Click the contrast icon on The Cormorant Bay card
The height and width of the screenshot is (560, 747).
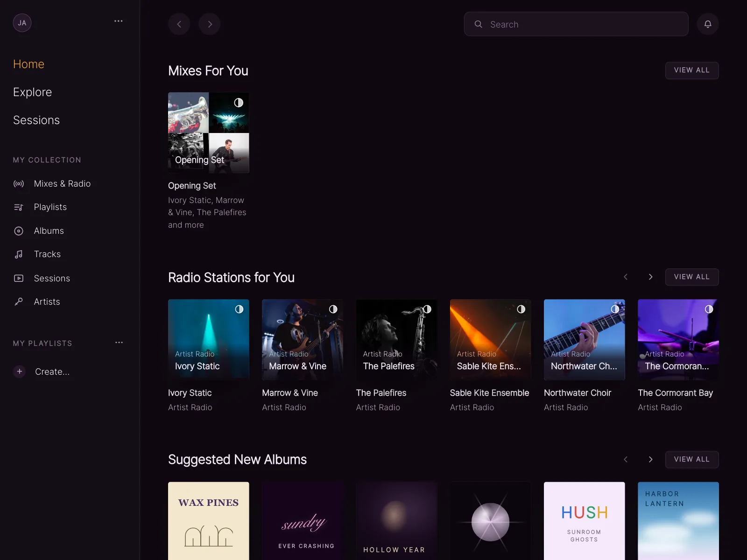pyautogui.click(x=709, y=309)
